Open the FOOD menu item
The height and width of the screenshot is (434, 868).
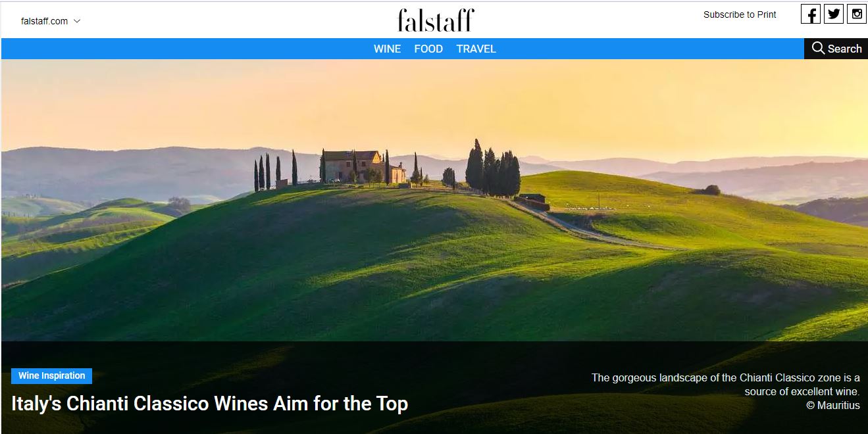tap(428, 49)
